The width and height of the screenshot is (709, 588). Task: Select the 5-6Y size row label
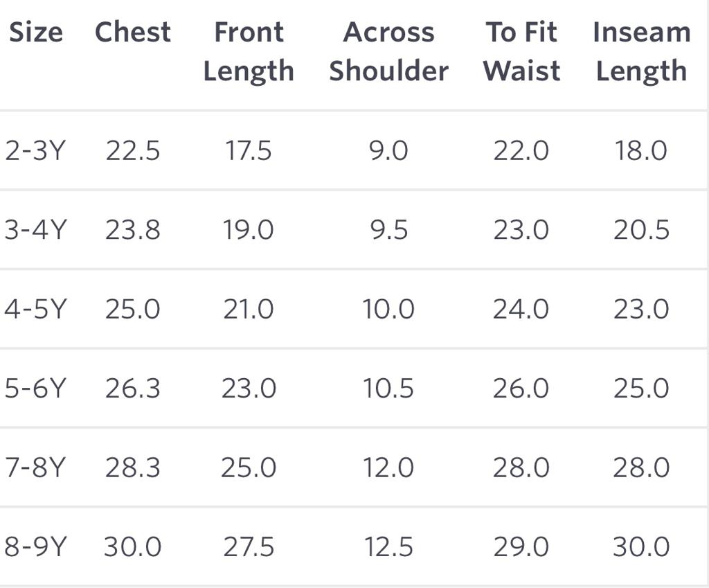point(34,389)
